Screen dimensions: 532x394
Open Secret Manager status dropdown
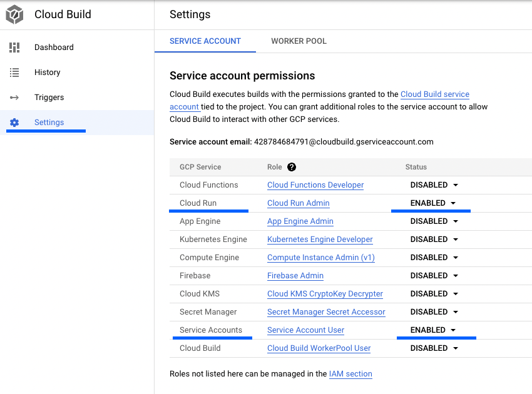pos(434,312)
